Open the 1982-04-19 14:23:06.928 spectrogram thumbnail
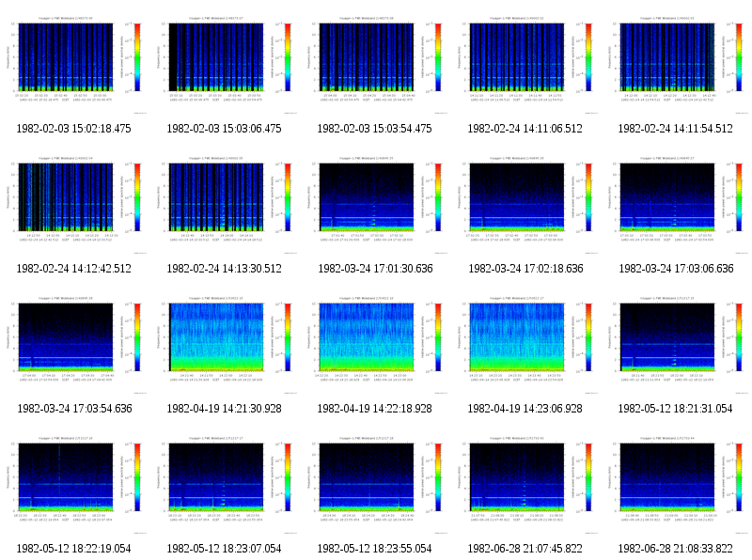The width and height of the screenshot is (752, 560). click(525, 344)
